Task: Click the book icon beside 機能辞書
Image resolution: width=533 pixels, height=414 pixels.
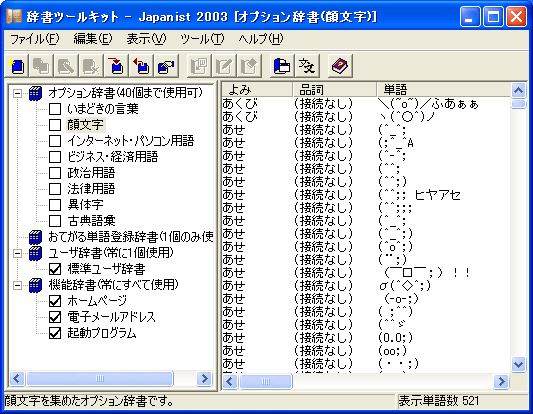Action: 35,285
